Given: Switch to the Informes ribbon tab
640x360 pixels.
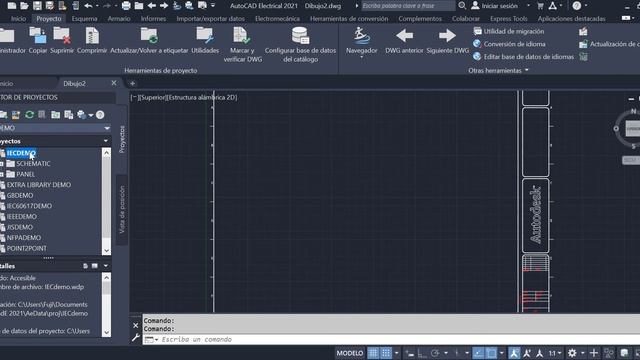Looking at the screenshot, I should [153, 19].
